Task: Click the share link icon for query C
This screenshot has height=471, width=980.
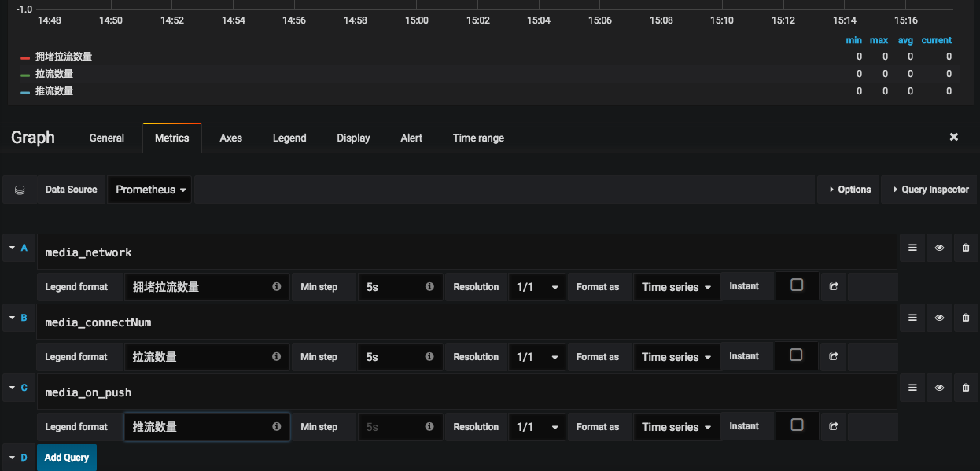Action: pyautogui.click(x=834, y=427)
